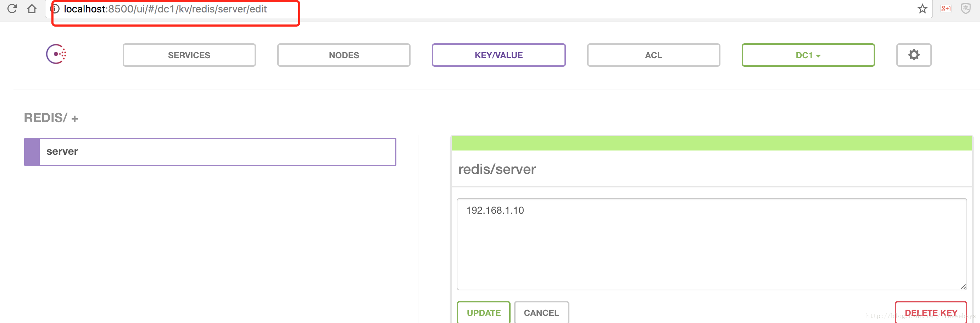The height and width of the screenshot is (323, 980).
Task: Click the browser reload icon
Action: (12, 9)
